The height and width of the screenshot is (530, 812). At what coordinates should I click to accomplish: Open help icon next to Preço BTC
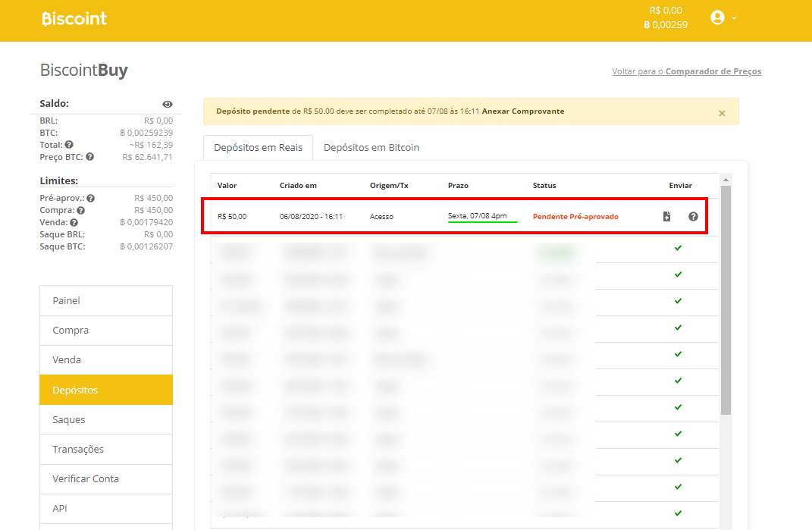pos(90,157)
